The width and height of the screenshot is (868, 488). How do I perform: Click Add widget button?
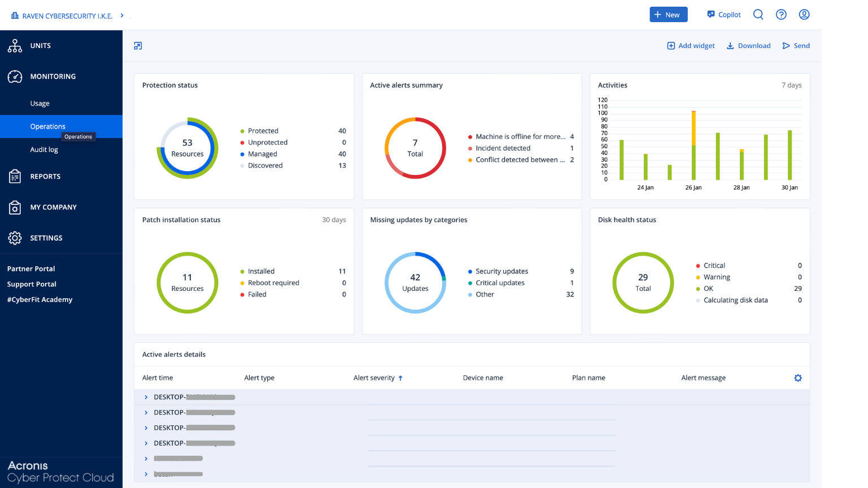click(691, 46)
